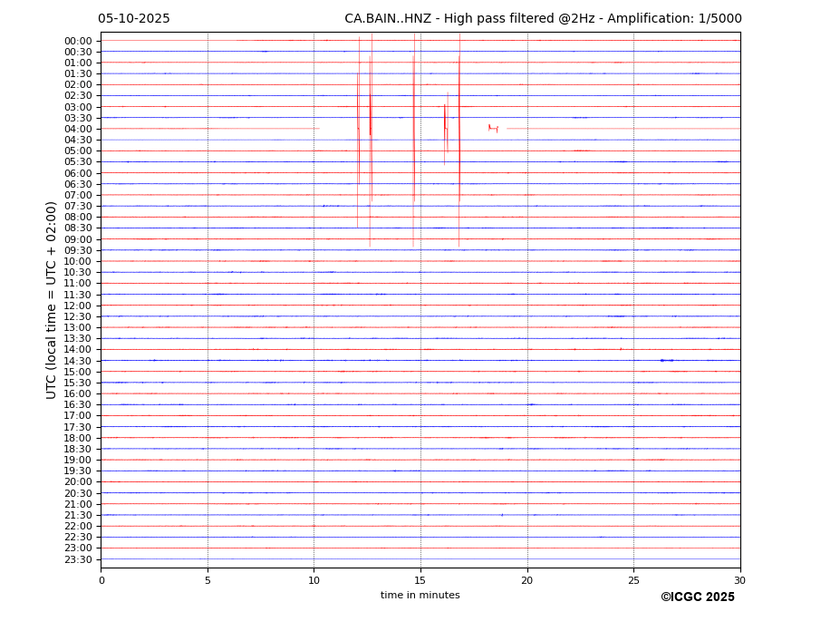Image resolution: width=840 pixels, height=631 pixels.
Task: Click the x-axis tick labeled 10
Action: [x=314, y=580]
